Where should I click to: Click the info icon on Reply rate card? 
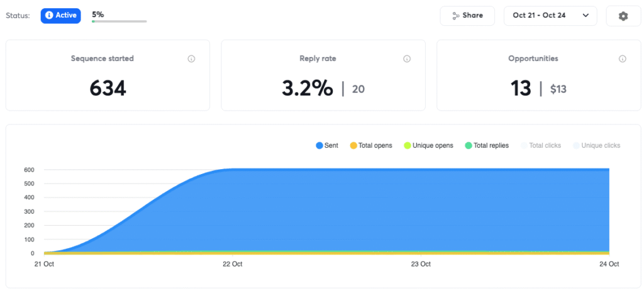pos(407,58)
